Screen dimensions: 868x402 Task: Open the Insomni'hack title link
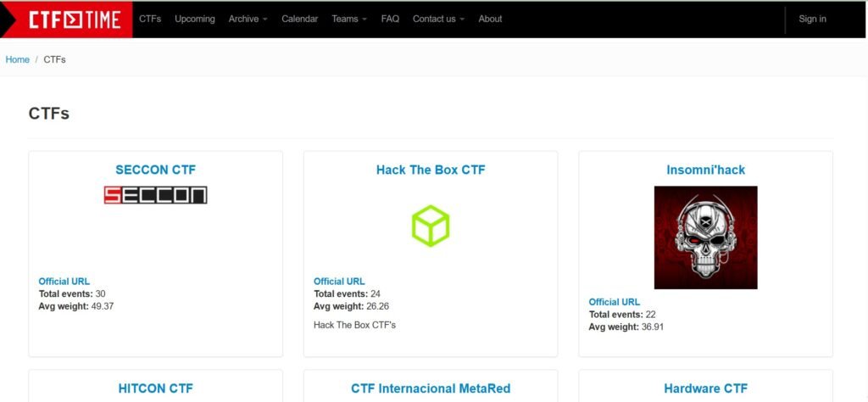(x=706, y=170)
